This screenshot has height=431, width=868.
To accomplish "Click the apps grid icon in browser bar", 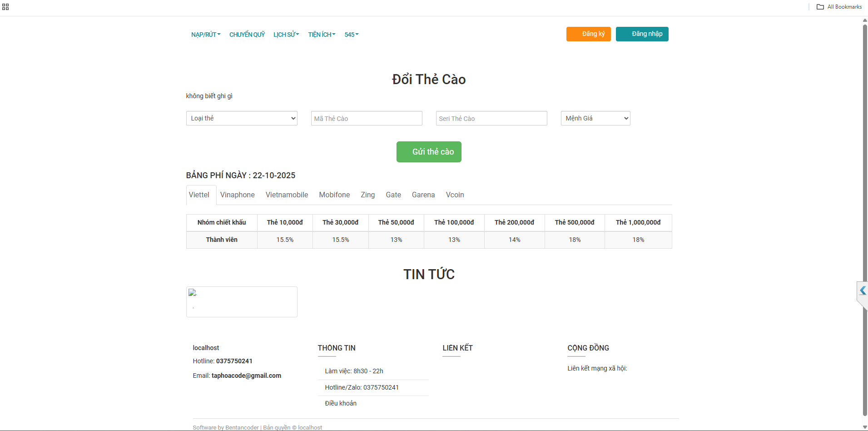I will click(5, 7).
